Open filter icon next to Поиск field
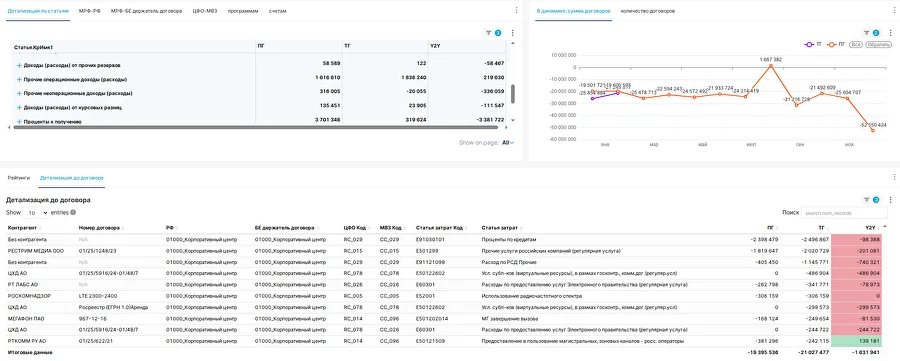 click(x=867, y=200)
